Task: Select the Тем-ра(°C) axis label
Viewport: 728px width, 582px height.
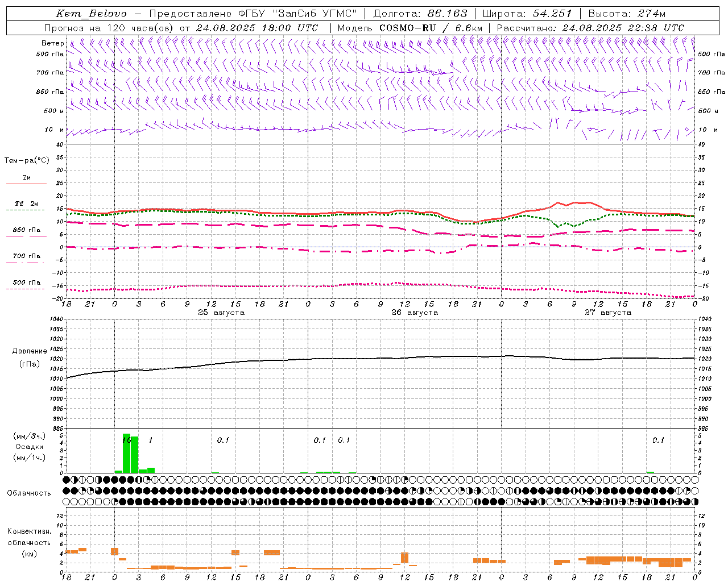Action: (x=27, y=161)
